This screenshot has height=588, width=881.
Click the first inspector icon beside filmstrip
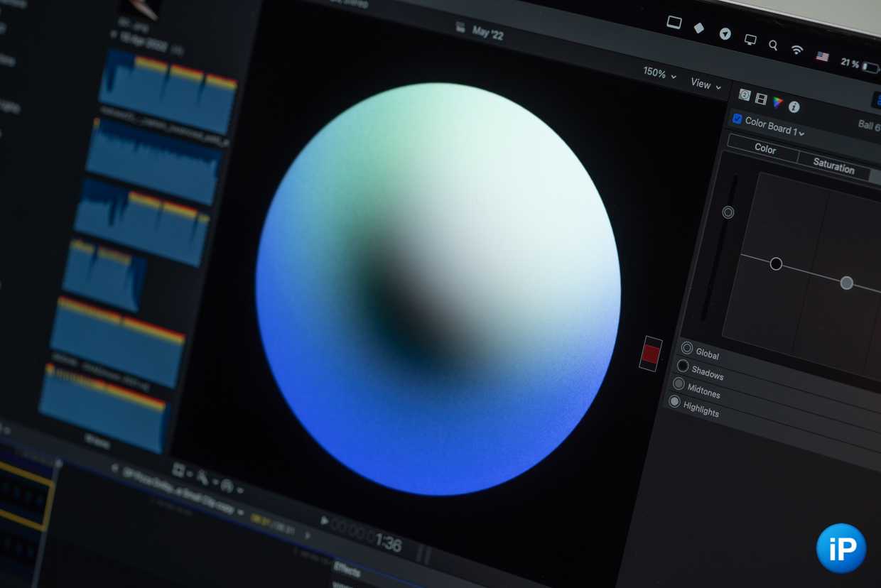pos(745,94)
